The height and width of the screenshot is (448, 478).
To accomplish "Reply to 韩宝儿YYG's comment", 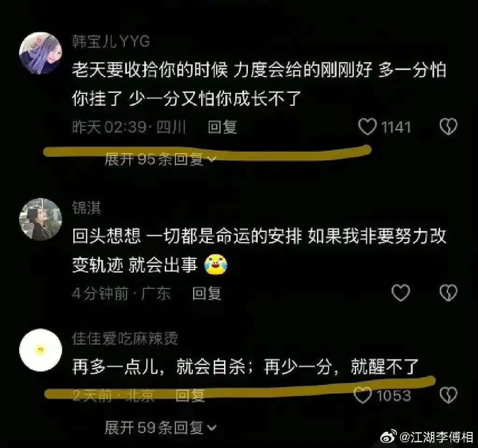I will (x=222, y=127).
